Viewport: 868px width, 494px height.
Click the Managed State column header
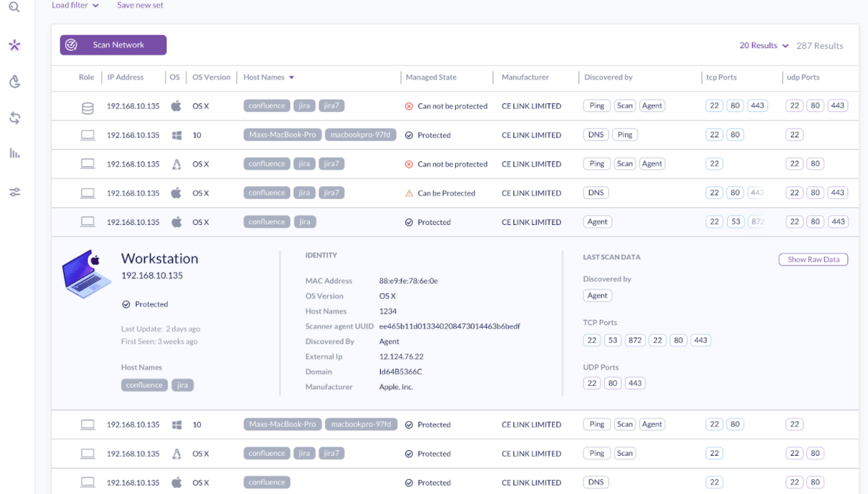[432, 77]
